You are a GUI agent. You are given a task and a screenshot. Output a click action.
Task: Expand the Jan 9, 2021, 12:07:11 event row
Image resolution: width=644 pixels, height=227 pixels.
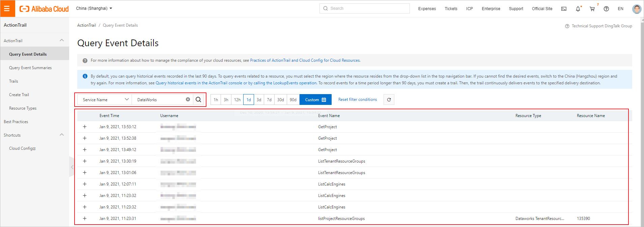pyautogui.click(x=85, y=184)
